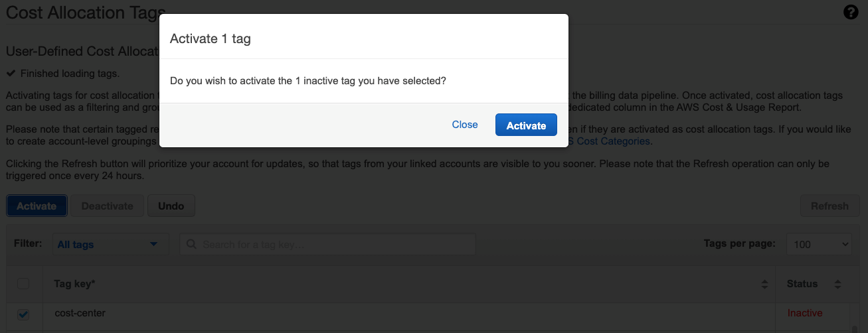The height and width of the screenshot is (333, 868).
Task: Sort by the Tag key column arrows
Action: [764, 284]
